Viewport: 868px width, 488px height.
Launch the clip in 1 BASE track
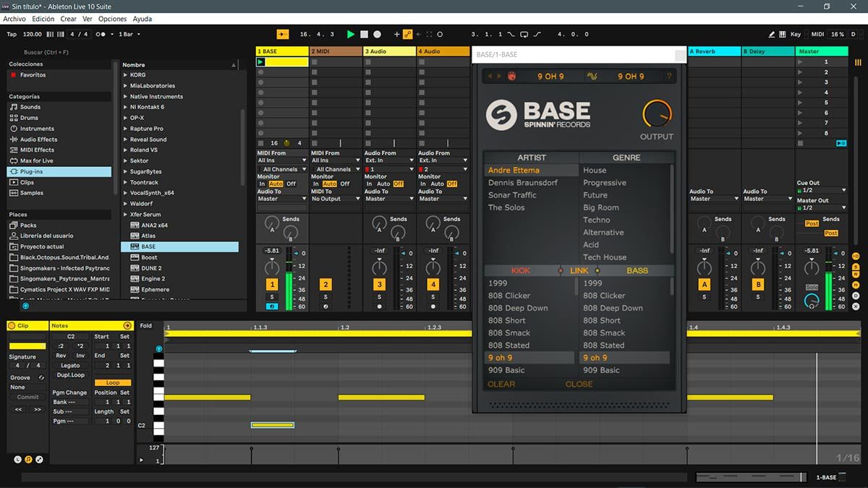coord(260,62)
